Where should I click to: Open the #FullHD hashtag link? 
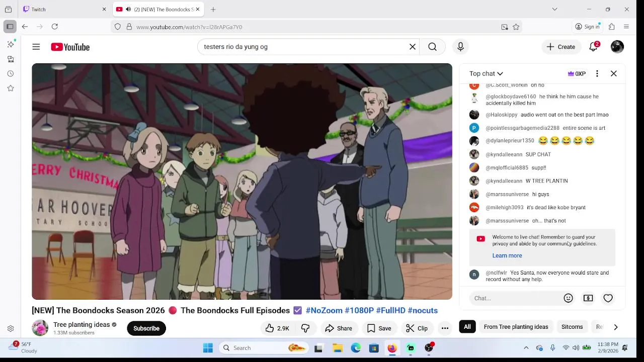(x=390, y=310)
